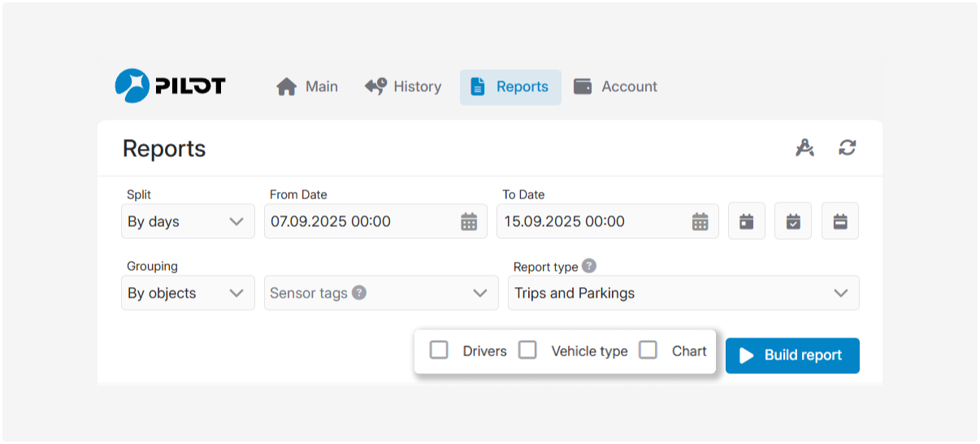Click the Sensor tags help question icon
Viewport: 980px width, 444px height.
pyautogui.click(x=358, y=293)
